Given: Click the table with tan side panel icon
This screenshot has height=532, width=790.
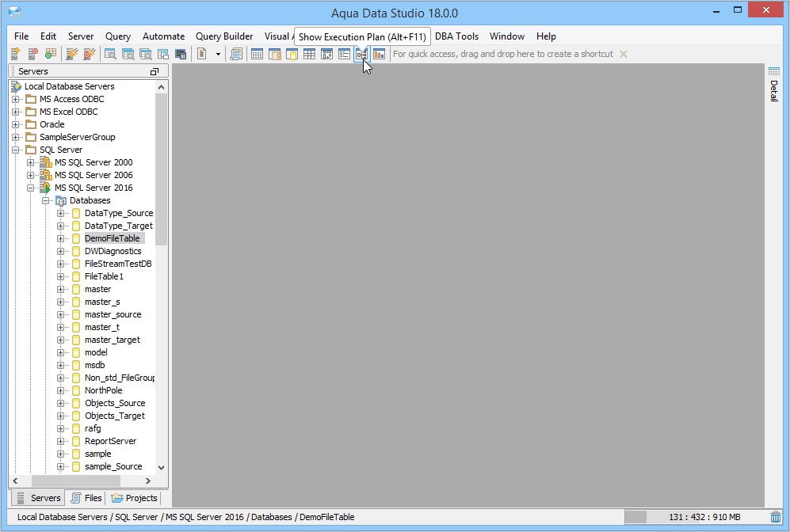Looking at the screenshot, I should click(x=275, y=54).
